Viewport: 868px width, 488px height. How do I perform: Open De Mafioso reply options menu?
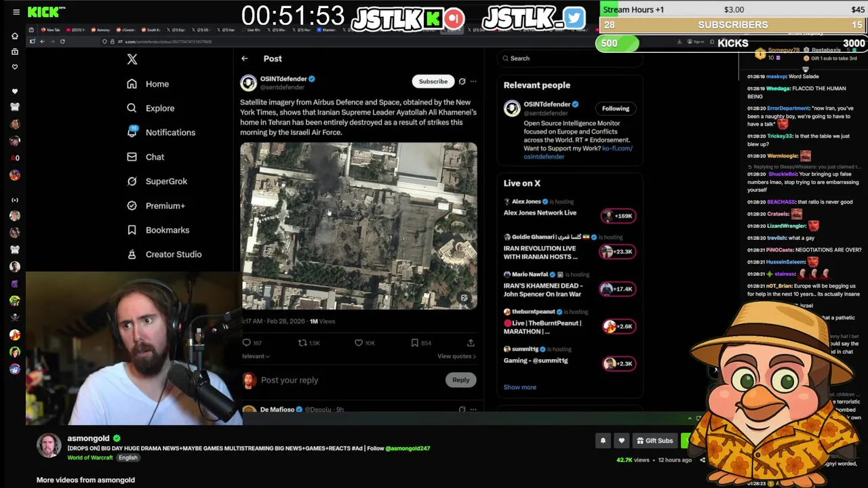point(473,409)
